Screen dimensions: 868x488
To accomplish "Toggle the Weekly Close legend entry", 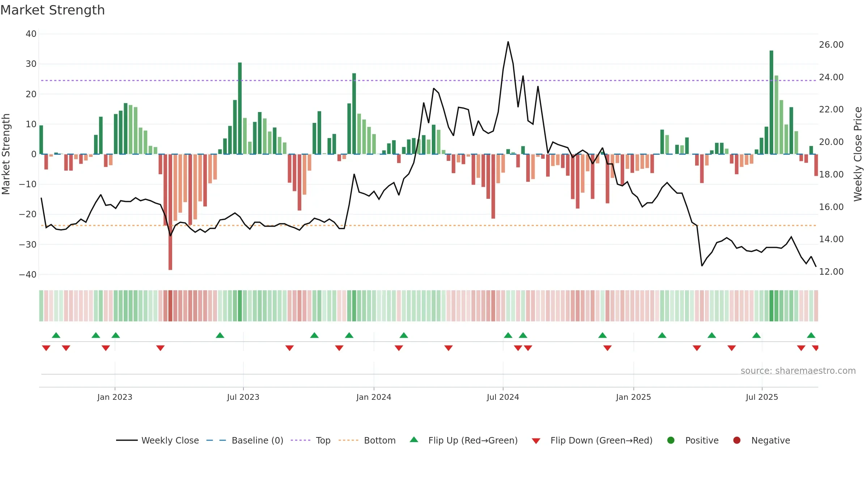I will tap(157, 440).
